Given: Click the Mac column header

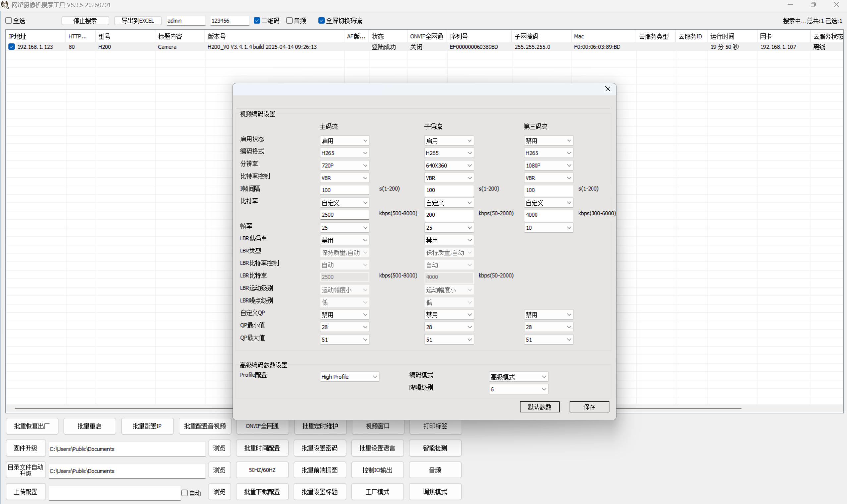Looking at the screenshot, I should [603, 36].
